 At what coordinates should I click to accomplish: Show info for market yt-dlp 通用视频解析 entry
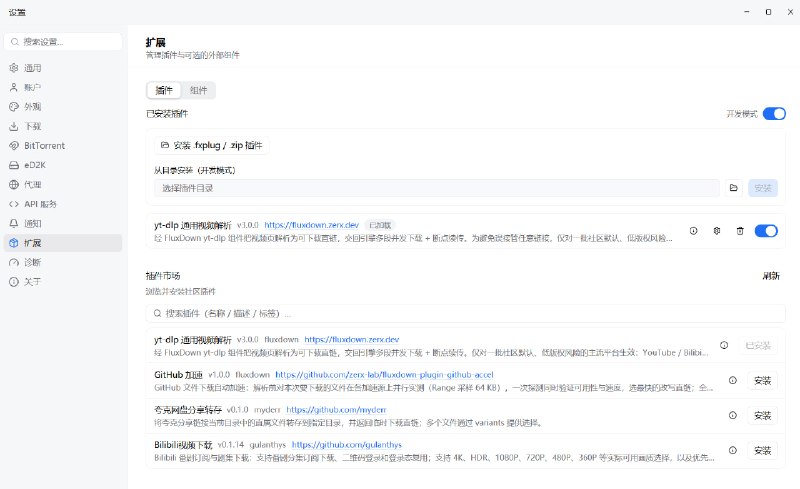point(724,345)
